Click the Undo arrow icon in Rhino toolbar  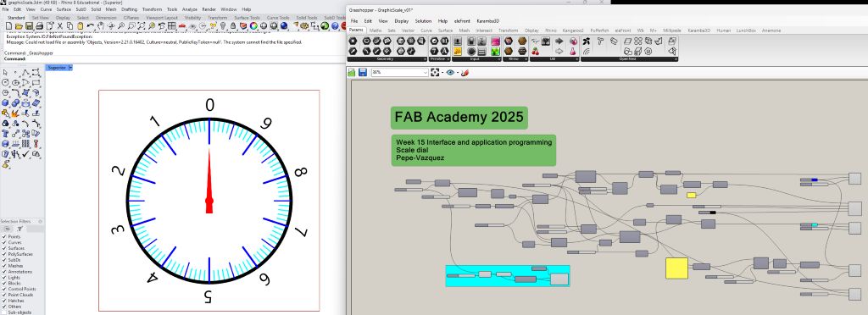point(90,26)
